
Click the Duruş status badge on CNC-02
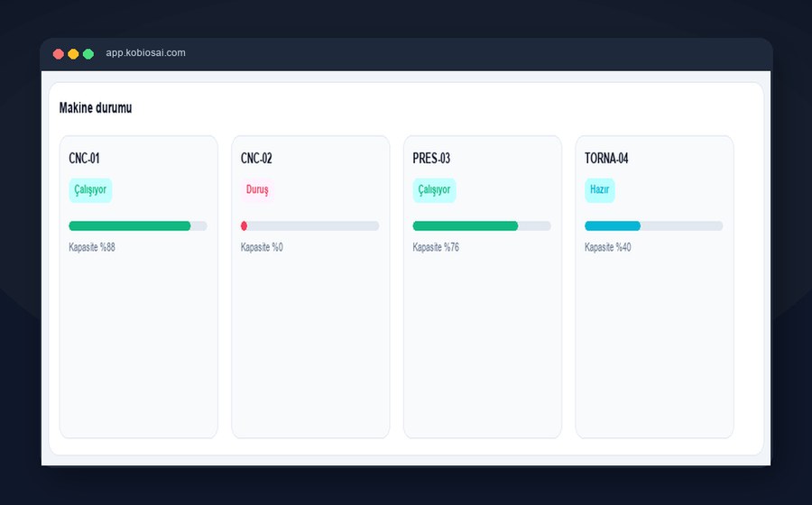257,190
